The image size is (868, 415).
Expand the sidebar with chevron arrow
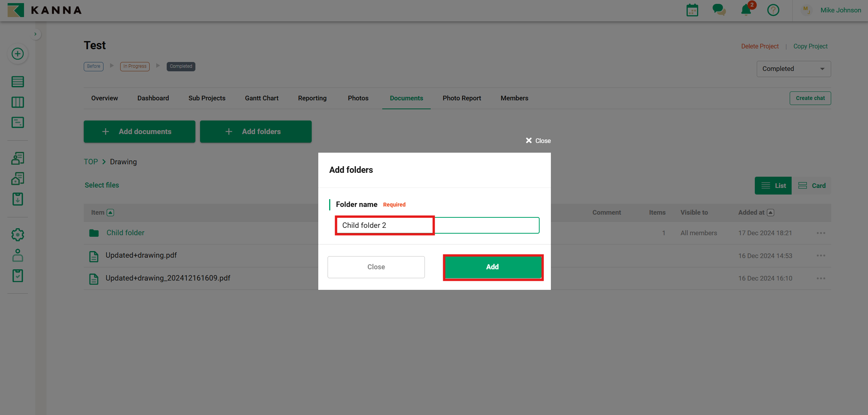[35, 34]
